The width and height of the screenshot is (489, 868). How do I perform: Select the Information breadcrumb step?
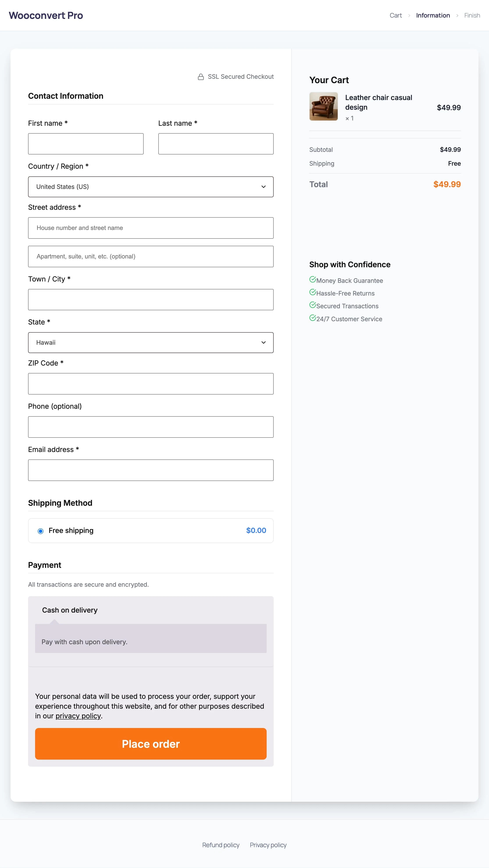433,16
